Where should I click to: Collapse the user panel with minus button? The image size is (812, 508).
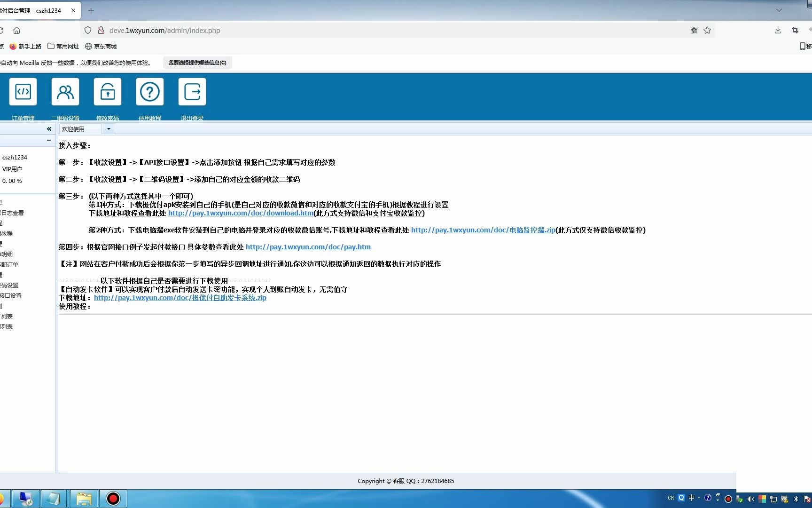[48, 140]
